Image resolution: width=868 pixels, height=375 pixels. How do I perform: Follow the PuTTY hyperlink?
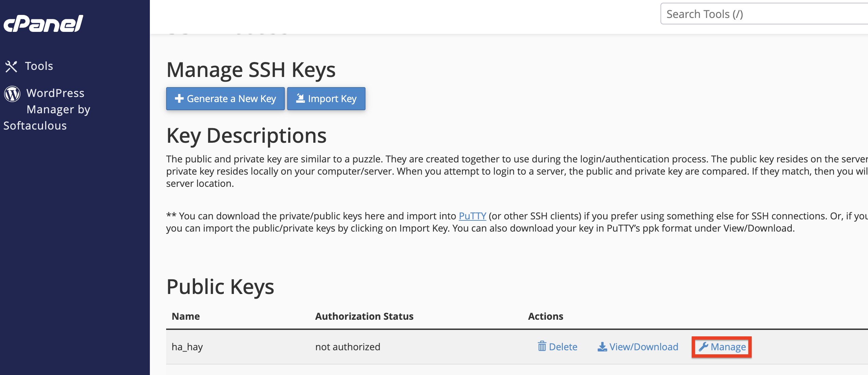tap(472, 216)
